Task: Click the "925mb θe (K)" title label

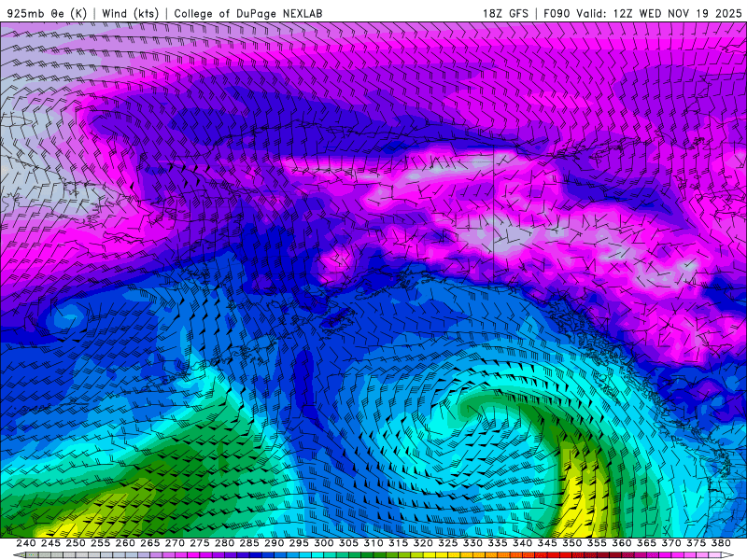Action: pos(47,13)
